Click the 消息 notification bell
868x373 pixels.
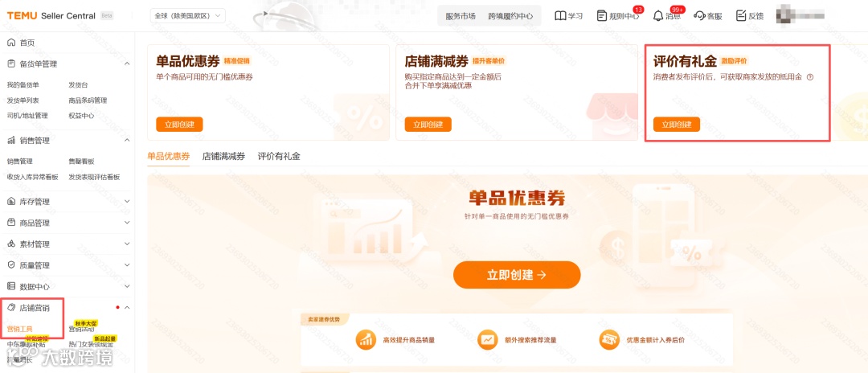[657, 16]
